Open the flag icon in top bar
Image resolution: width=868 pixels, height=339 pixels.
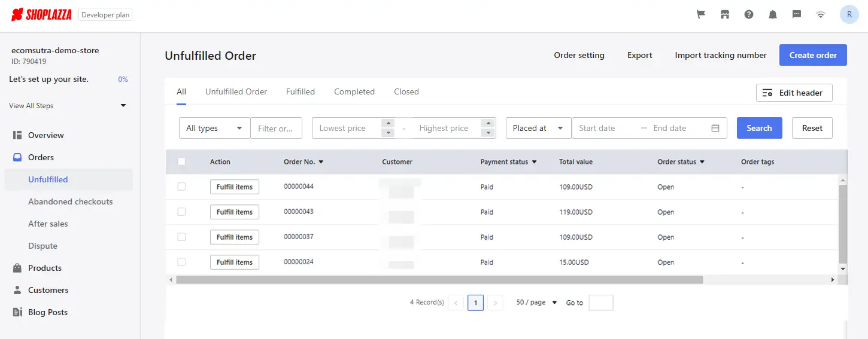tap(700, 14)
